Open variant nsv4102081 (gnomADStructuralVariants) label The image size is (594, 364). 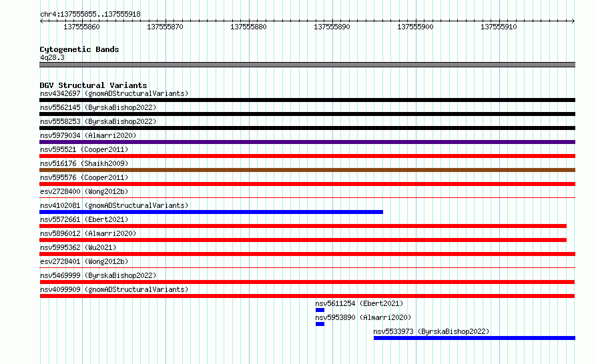coord(114,205)
